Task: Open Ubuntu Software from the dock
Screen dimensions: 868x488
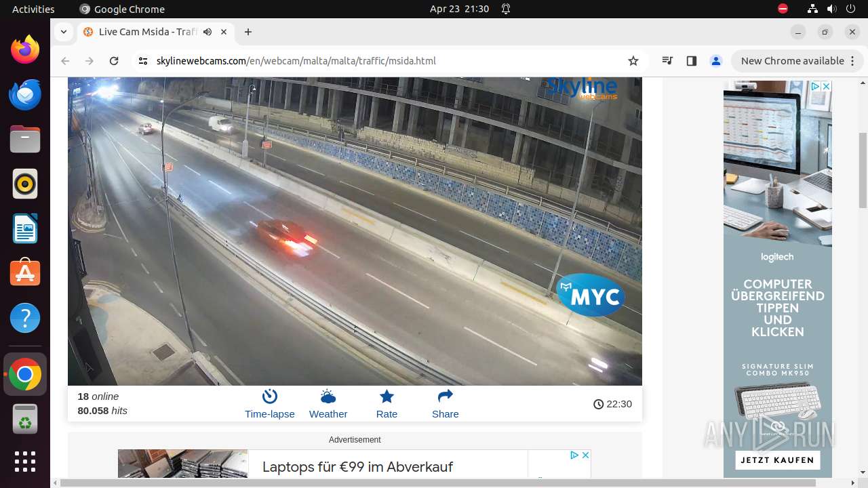Action: (x=25, y=273)
